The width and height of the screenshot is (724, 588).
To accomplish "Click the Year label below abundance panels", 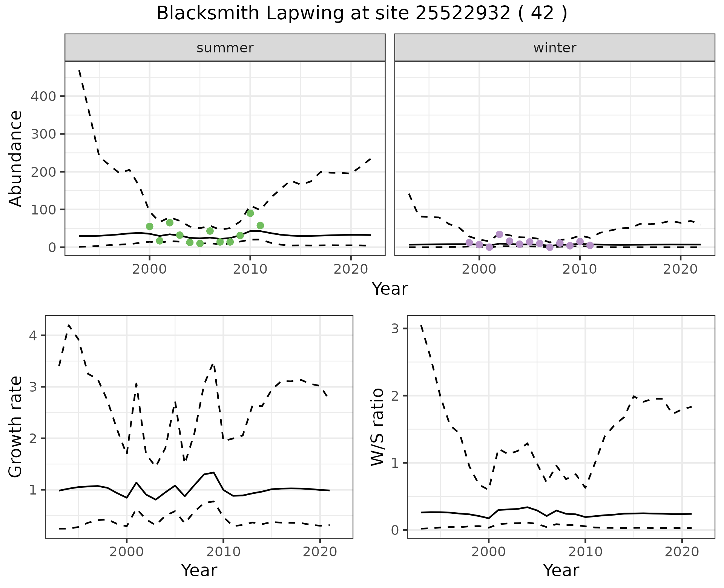I will pyautogui.click(x=390, y=289).
